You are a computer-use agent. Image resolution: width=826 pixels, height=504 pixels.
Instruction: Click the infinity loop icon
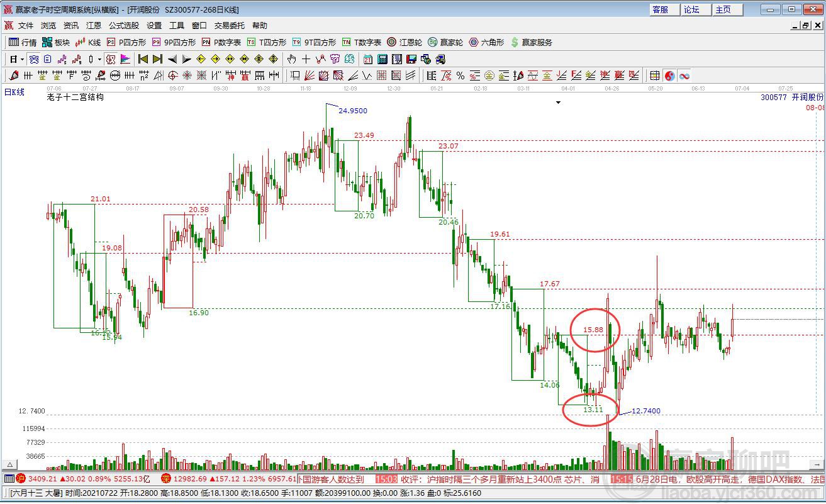[684, 76]
